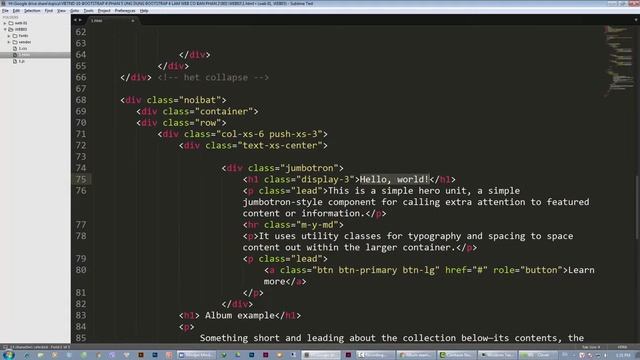Expand the fonts folder arrow
The height and width of the screenshot is (360, 640).
(9, 36)
